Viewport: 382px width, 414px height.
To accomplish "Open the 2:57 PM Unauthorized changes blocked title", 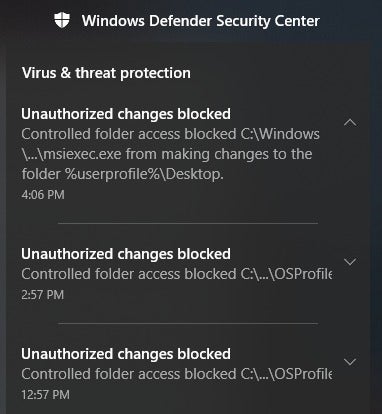I will tap(126, 254).
